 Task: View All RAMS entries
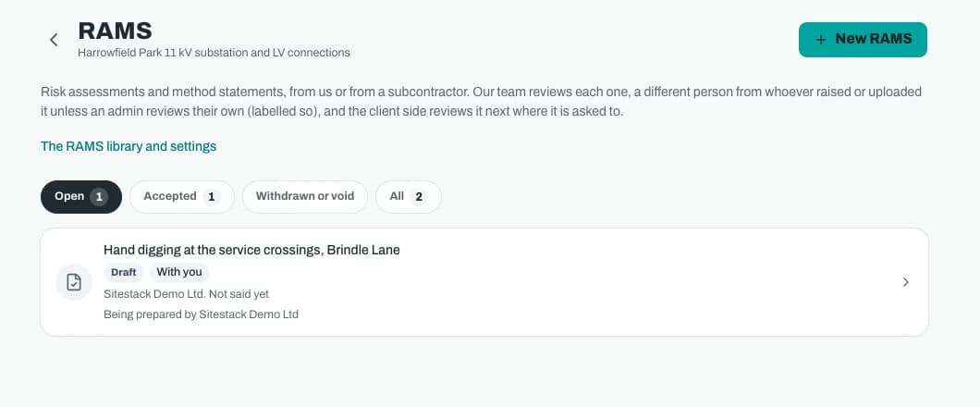(408, 197)
